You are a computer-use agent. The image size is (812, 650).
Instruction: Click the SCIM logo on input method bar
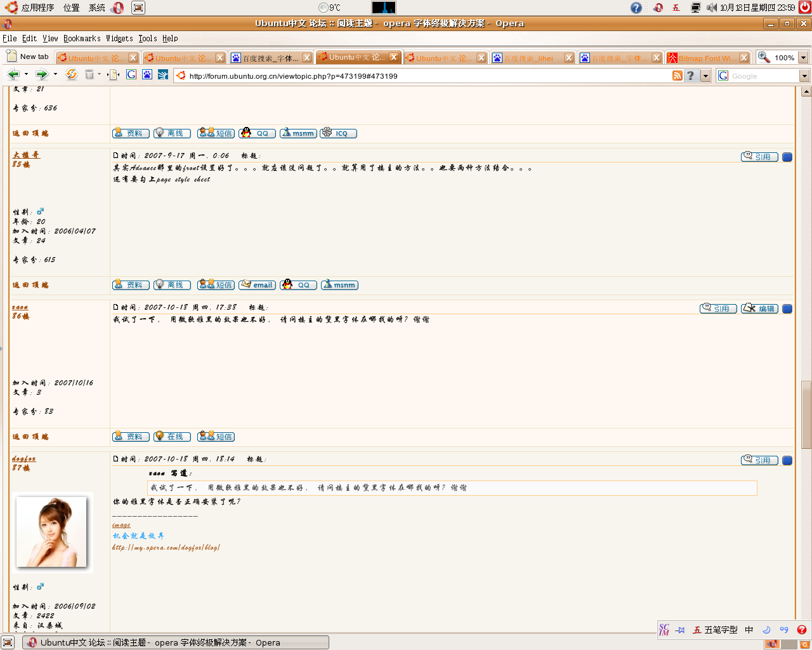click(x=664, y=630)
